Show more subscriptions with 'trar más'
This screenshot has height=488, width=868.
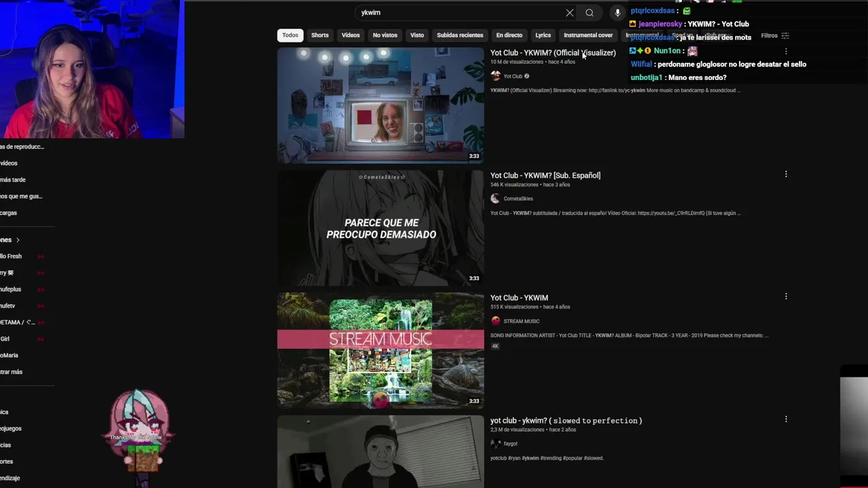[12, 371]
